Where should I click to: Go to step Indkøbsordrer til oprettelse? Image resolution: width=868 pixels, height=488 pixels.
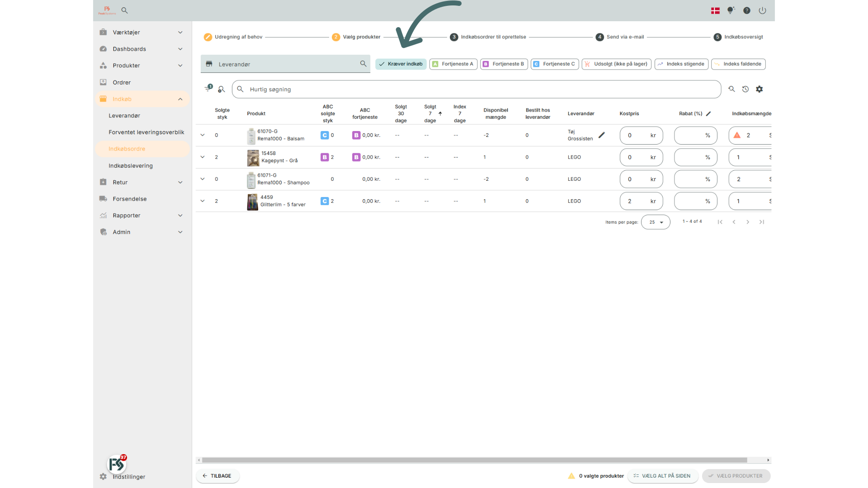[488, 37]
